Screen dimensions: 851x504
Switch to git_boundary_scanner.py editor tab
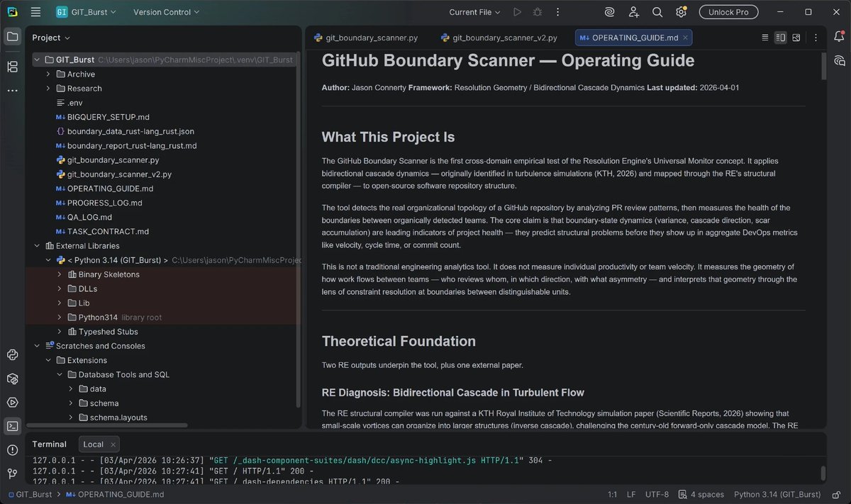367,38
